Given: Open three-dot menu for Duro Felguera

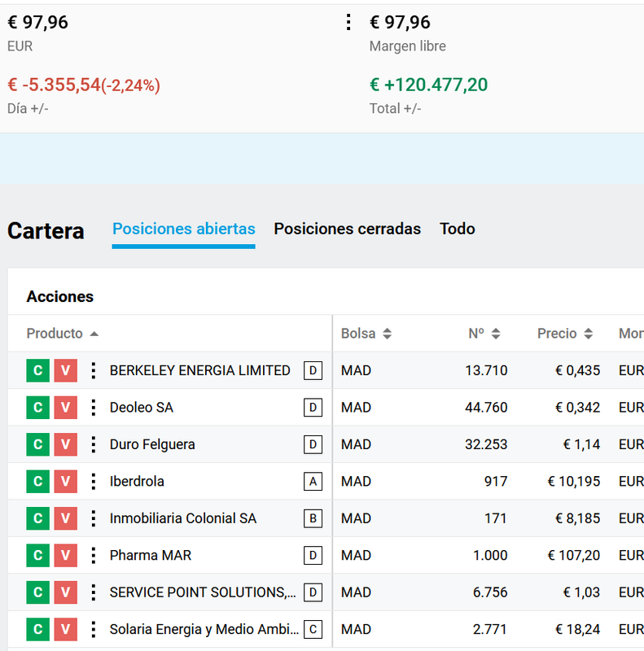Looking at the screenshot, I should (x=94, y=444).
